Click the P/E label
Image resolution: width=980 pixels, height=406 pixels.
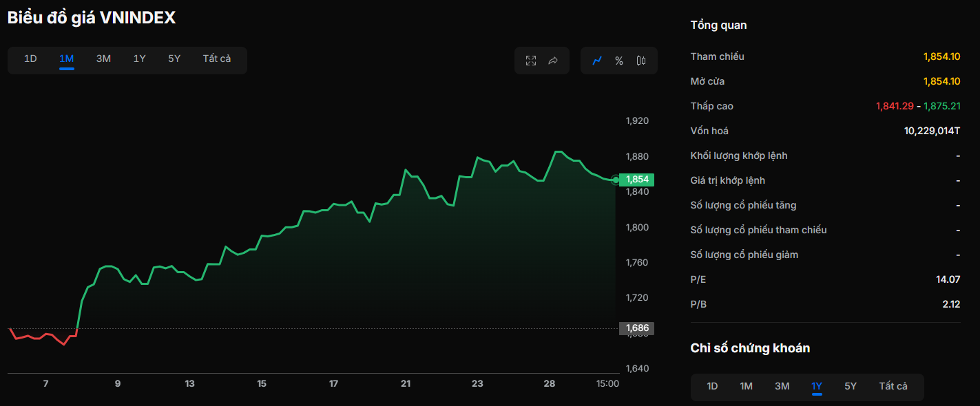698,279
